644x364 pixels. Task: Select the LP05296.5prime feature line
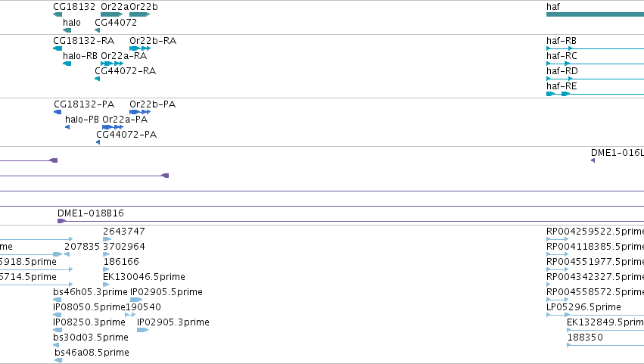click(x=558, y=315)
